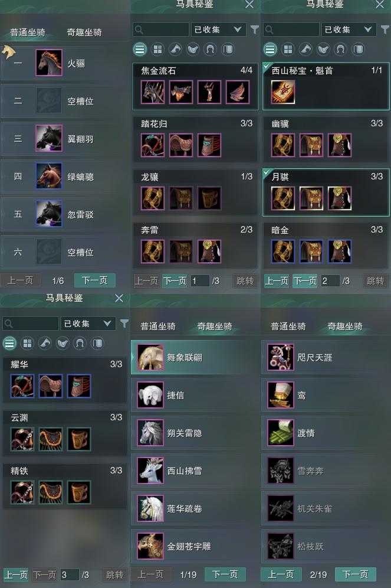Viewport: 391px width, 588px height.
Task: Open the 金翅苍宇雕 eagle mount icon
Action: pyautogui.click(x=150, y=545)
